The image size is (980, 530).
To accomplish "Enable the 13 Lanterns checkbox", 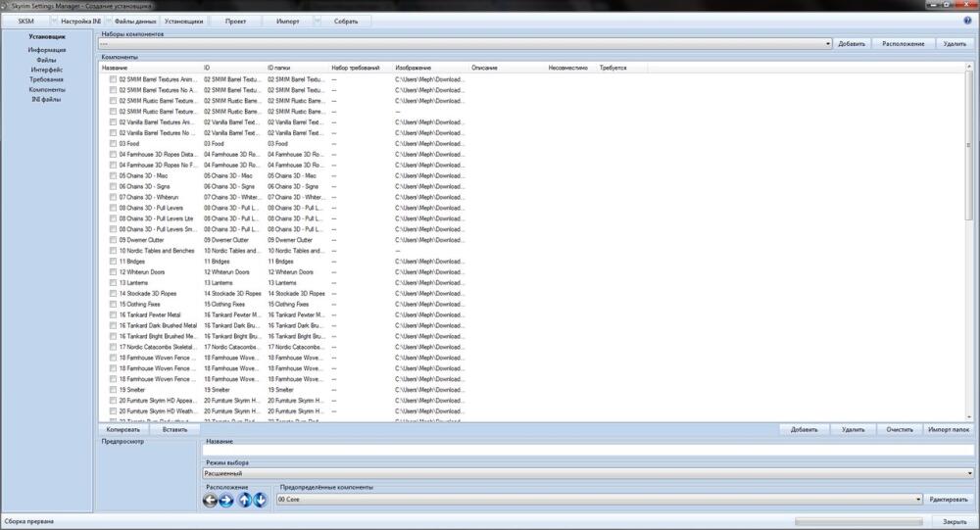I will pos(113,282).
